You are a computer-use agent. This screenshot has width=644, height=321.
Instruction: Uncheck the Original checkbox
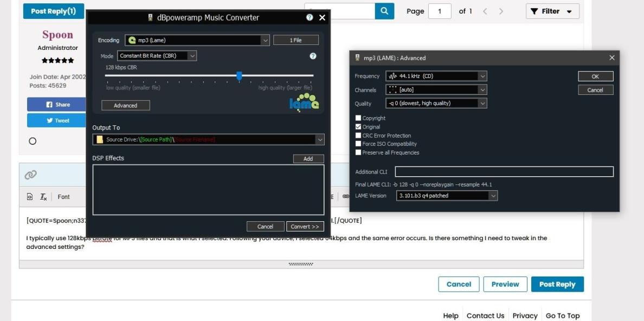pyautogui.click(x=358, y=127)
